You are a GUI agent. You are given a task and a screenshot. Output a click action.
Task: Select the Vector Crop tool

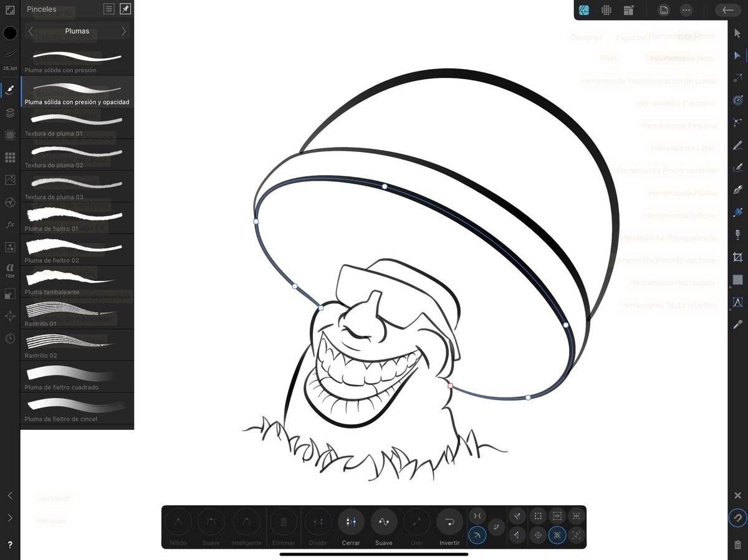[738, 257]
